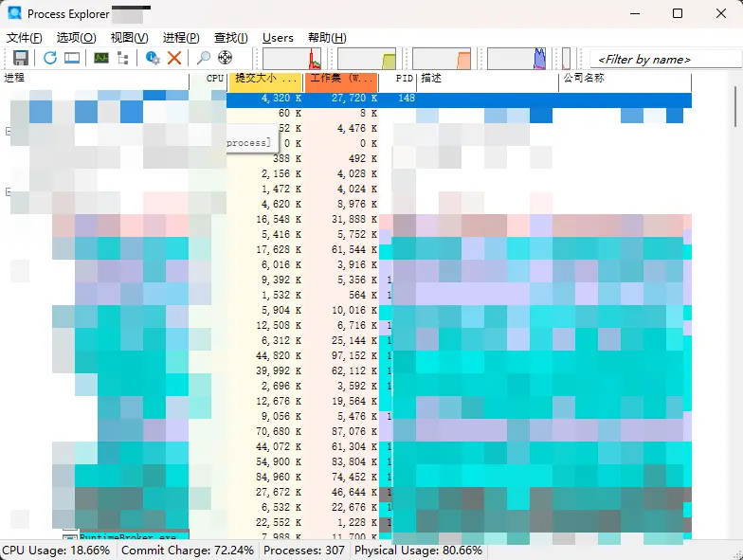The image size is (743, 560).
Task: Click the Refresh Now toolbar icon
Action: coord(49,58)
